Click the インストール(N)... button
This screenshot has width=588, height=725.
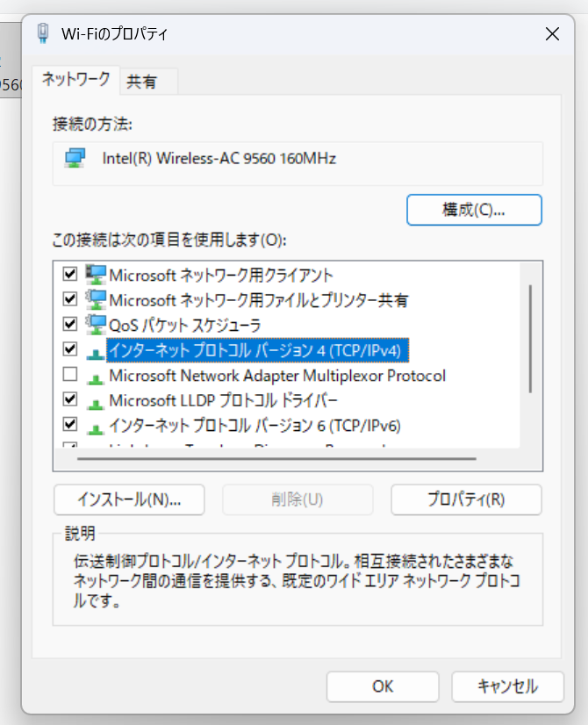coord(129,499)
